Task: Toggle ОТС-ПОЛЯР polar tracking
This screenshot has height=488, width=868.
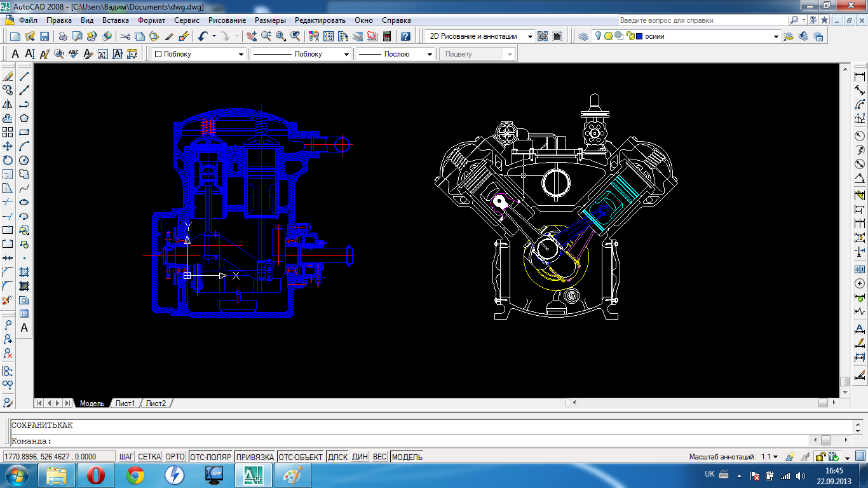Action: click(210, 457)
